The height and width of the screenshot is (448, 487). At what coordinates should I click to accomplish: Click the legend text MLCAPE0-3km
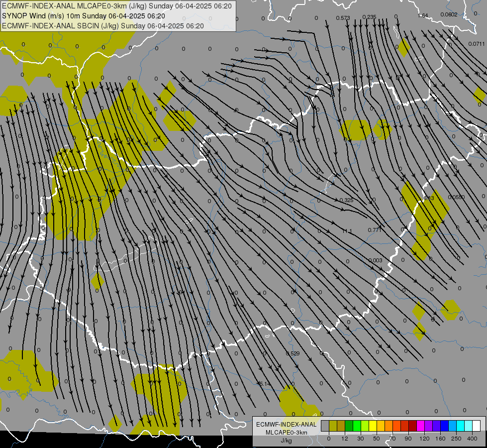[287, 433]
